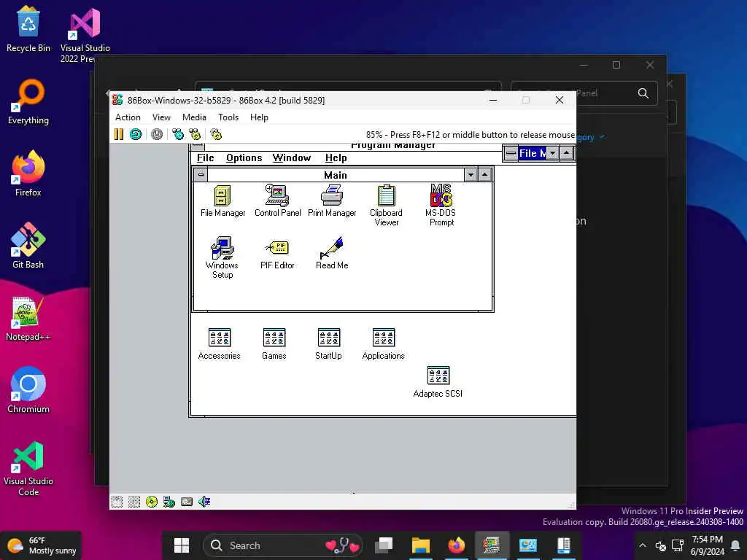Select the Visual Studio Code desktop shortcut
Viewport: 747px width, 560px height.
pos(28,469)
